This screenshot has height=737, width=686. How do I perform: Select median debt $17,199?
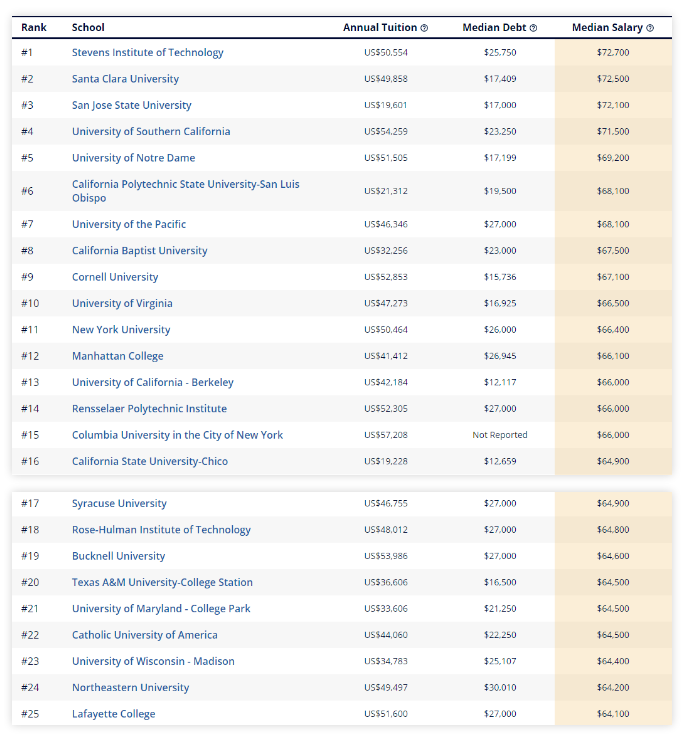coord(500,158)
